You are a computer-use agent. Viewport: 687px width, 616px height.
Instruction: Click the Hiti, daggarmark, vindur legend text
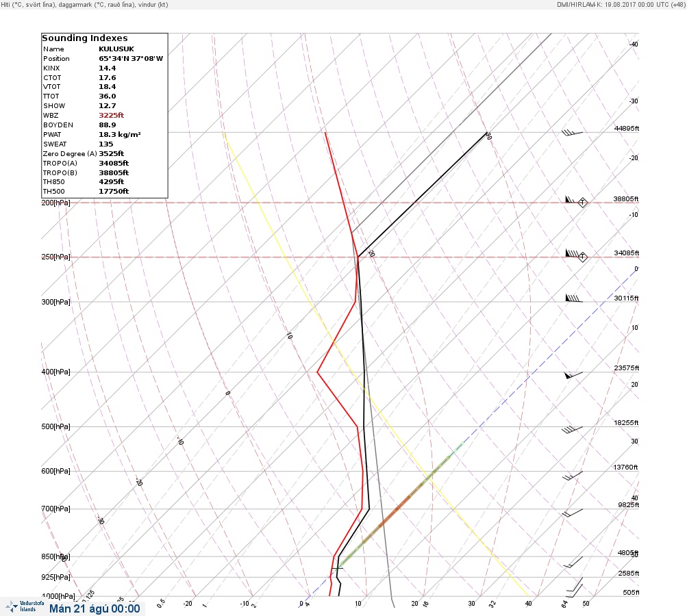[84, 4]
